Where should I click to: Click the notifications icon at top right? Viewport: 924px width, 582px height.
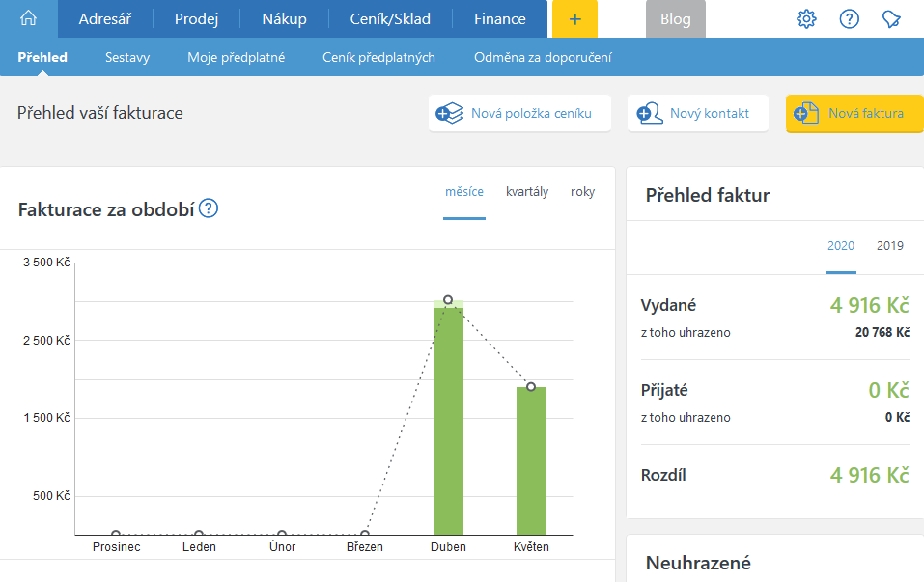pyautogui.click(x=892, y=19)
